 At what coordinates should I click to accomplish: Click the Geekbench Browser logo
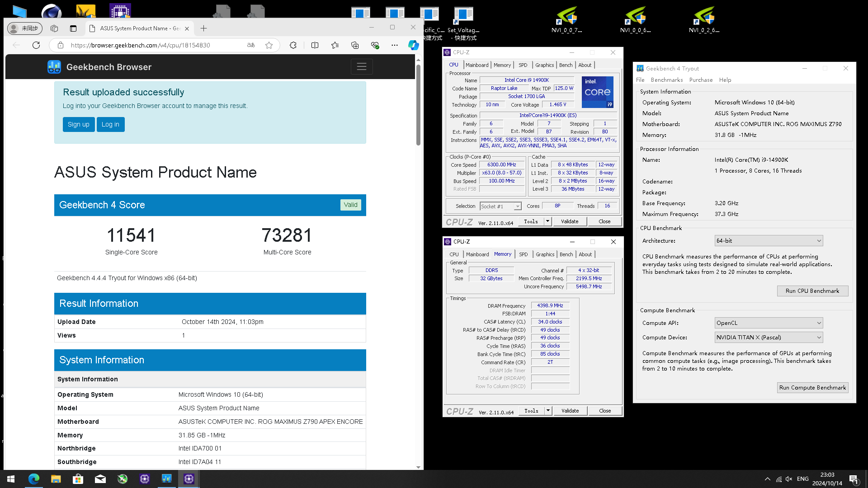point(99,67)
